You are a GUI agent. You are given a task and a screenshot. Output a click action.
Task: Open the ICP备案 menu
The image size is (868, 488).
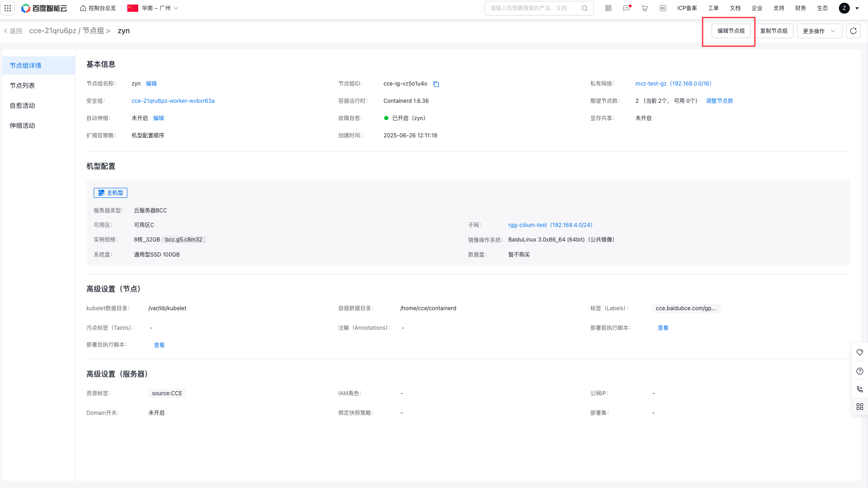pos(687,8)
